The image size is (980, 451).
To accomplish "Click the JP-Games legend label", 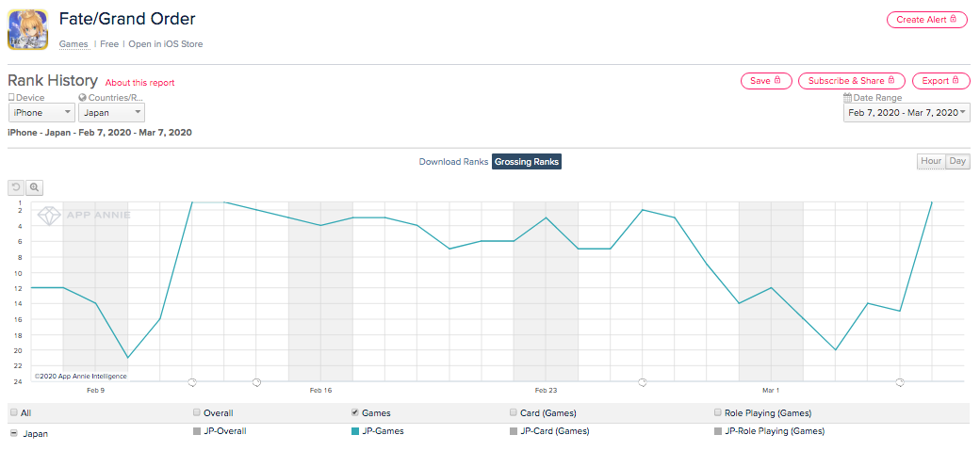I will (x=383, y=431).
